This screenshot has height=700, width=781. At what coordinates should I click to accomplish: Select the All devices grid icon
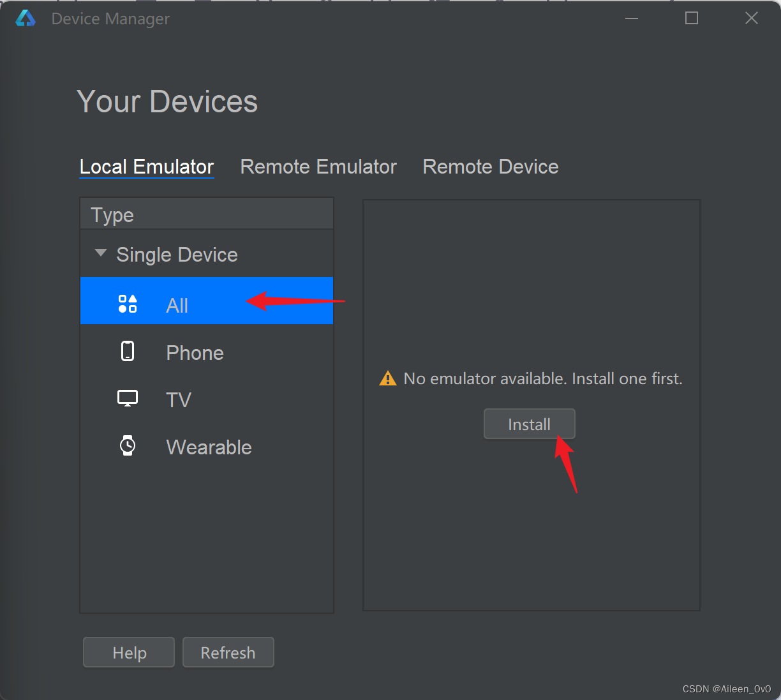[128, 304]
